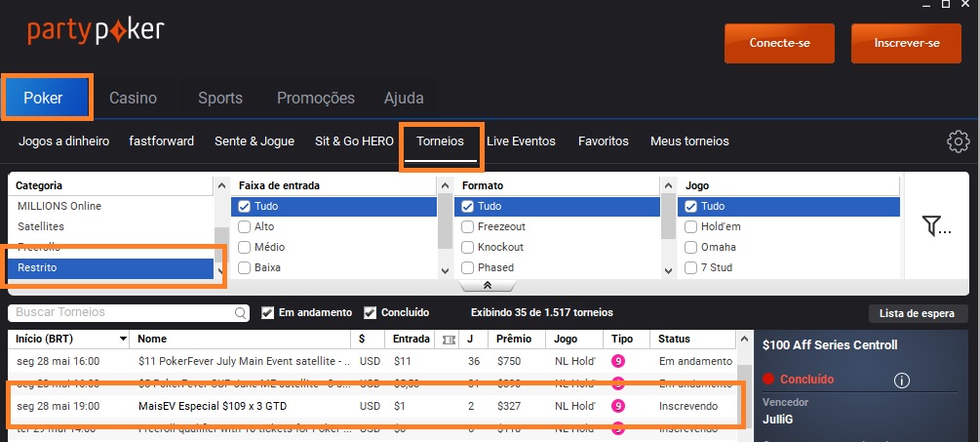
Task: Open the Promoções tab
Action: coord(316,99)
